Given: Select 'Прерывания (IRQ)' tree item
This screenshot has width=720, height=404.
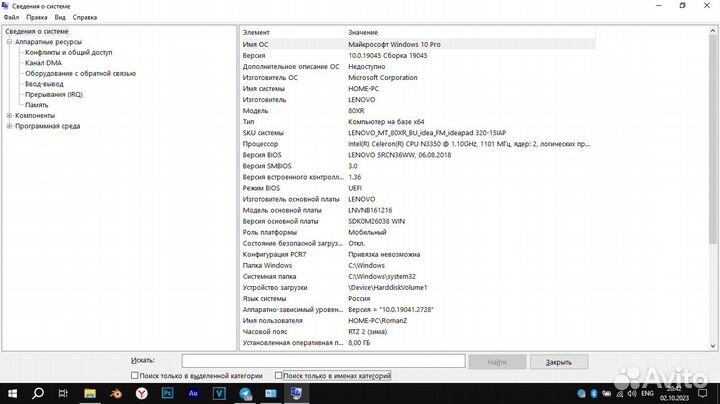Looking at the screenshot, I should [54, 95].
